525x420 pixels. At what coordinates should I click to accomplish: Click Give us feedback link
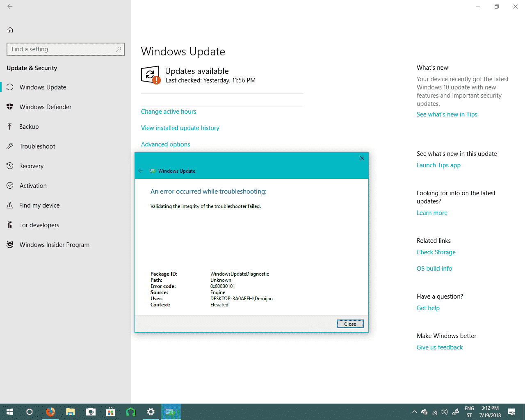[x=440, y=347]
